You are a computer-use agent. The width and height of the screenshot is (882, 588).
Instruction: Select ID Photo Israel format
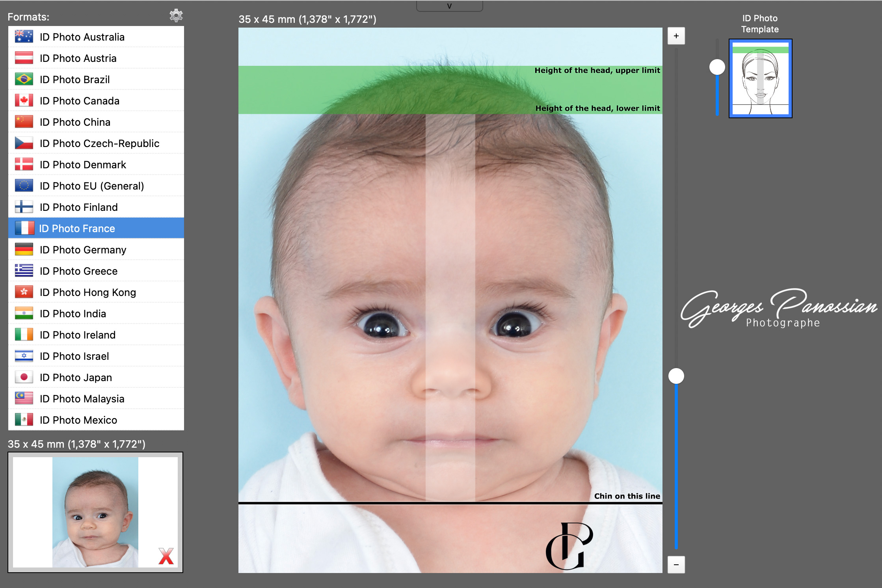pos(96,356)
